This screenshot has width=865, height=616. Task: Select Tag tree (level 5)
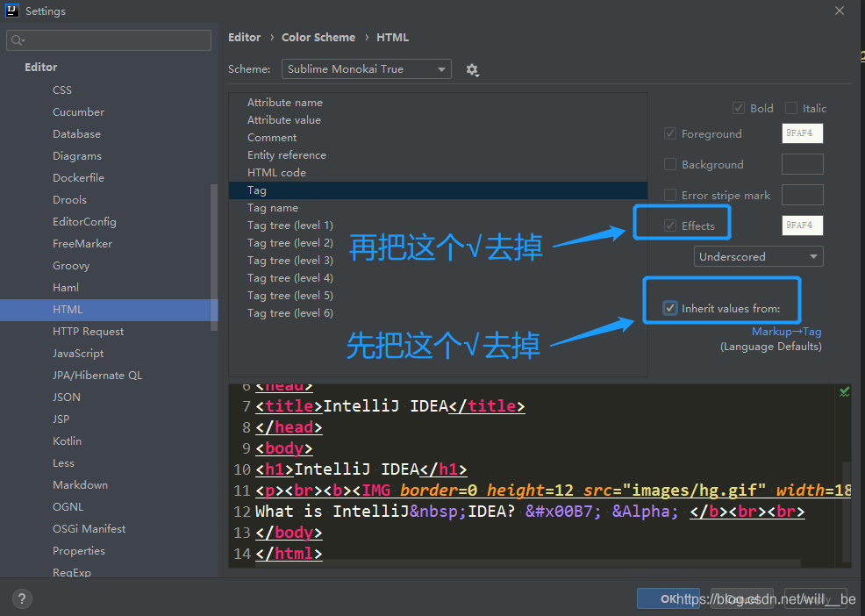click(x=438, y=296)
